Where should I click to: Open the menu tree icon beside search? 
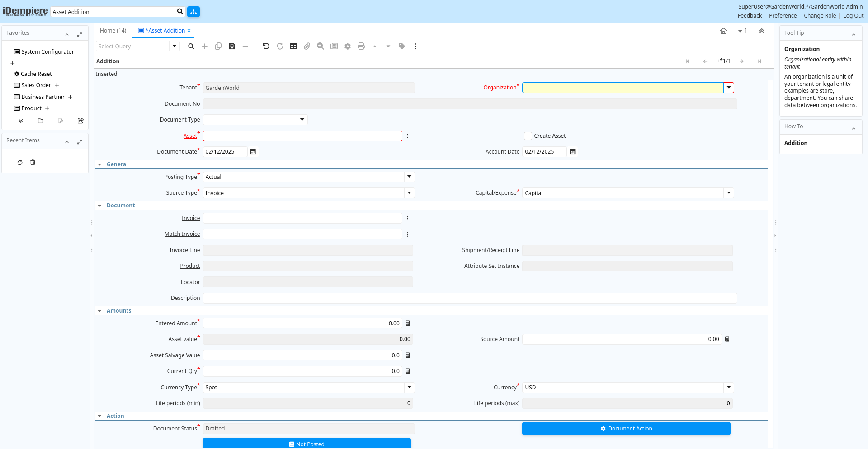click(193, 12)
